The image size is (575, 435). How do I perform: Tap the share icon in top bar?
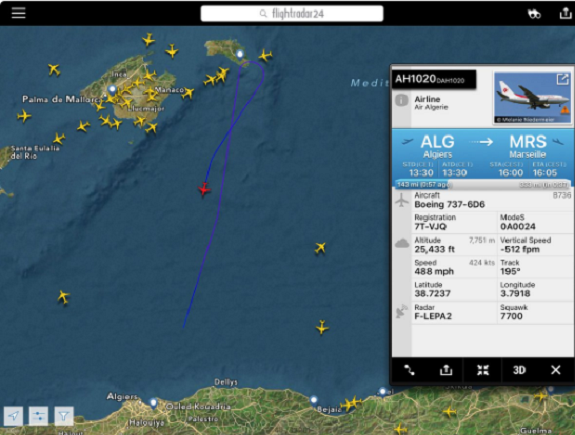[565, 13]
